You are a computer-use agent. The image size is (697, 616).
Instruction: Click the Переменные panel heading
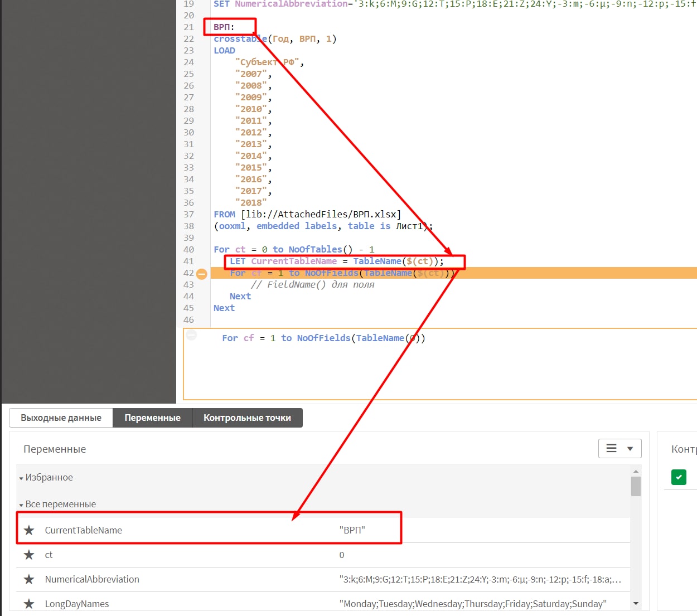point(55,449)
